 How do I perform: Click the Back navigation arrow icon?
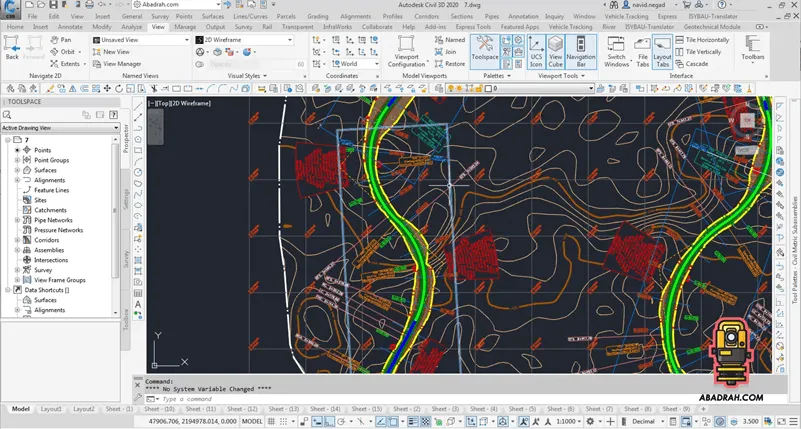click(12, 47)
